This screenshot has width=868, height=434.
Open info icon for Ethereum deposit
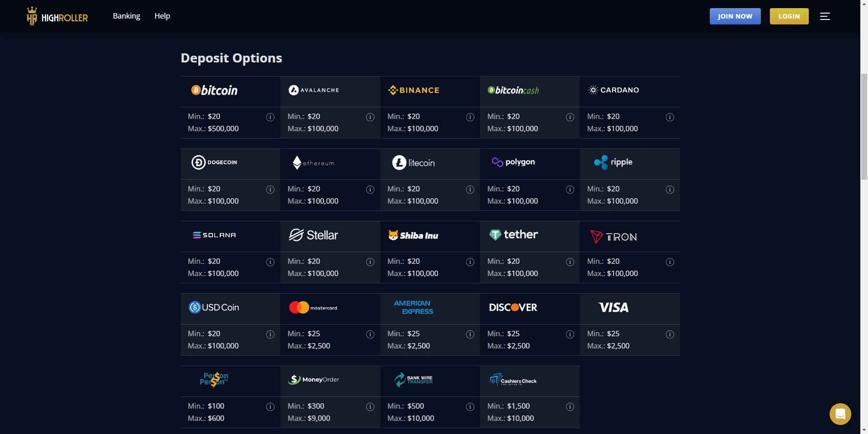point(370,190)
